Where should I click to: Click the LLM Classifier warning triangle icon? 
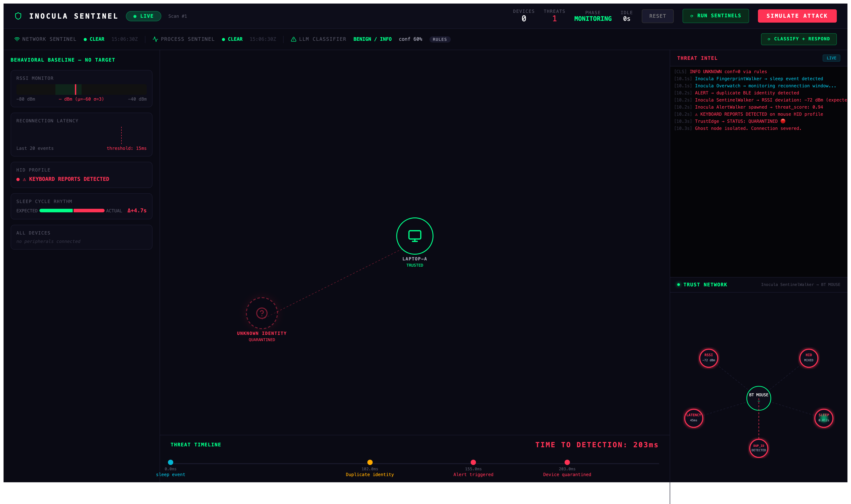293,39
